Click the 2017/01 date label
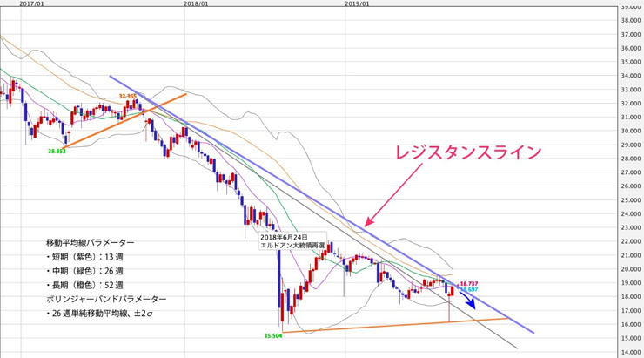 [31, 3]
